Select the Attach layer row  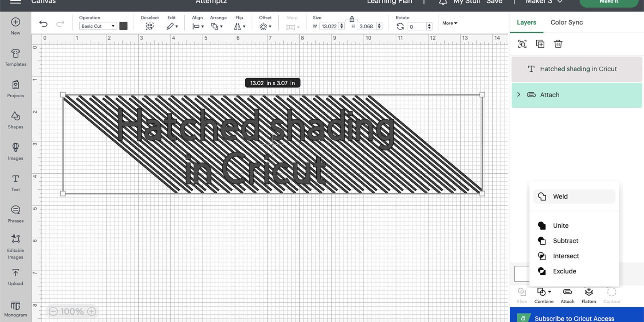(577, 95)
